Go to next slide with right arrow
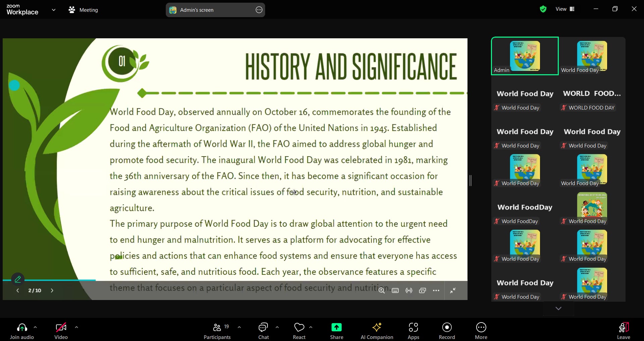 (52, 291)
